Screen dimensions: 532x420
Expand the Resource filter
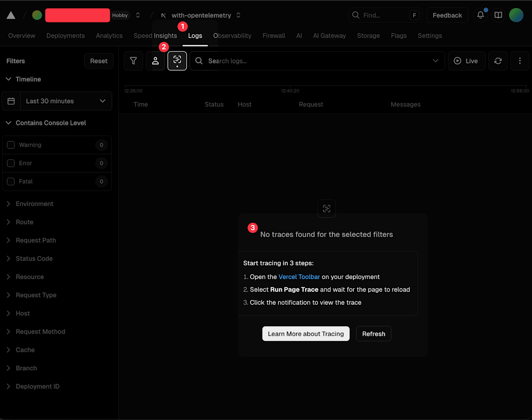point(25,276)
